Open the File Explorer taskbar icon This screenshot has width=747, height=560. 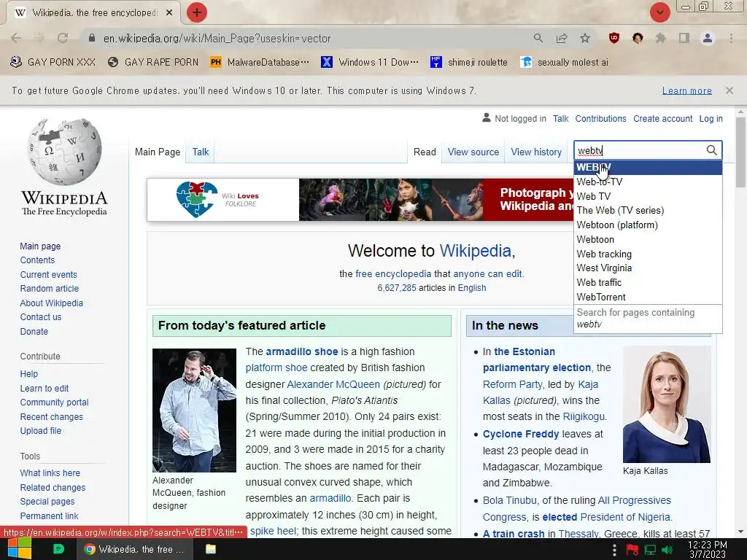click(x=211, y=549)
